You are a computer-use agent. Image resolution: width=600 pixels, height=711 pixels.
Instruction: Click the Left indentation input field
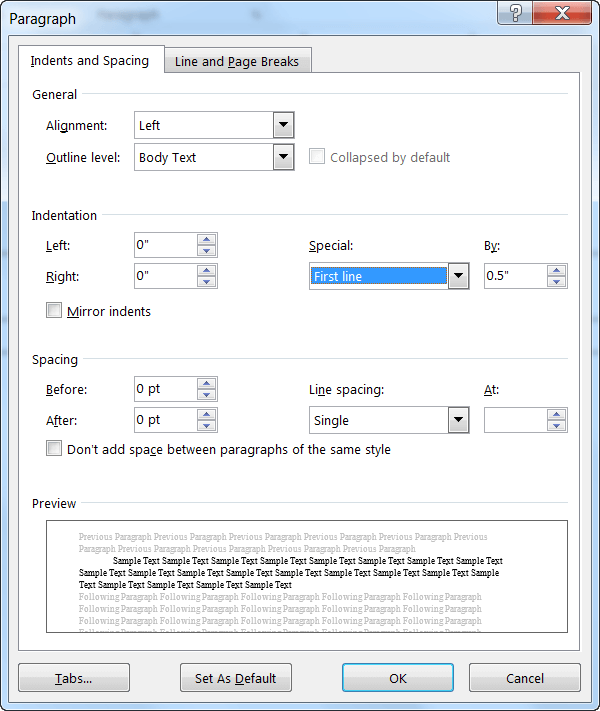[x=166, y=245]
